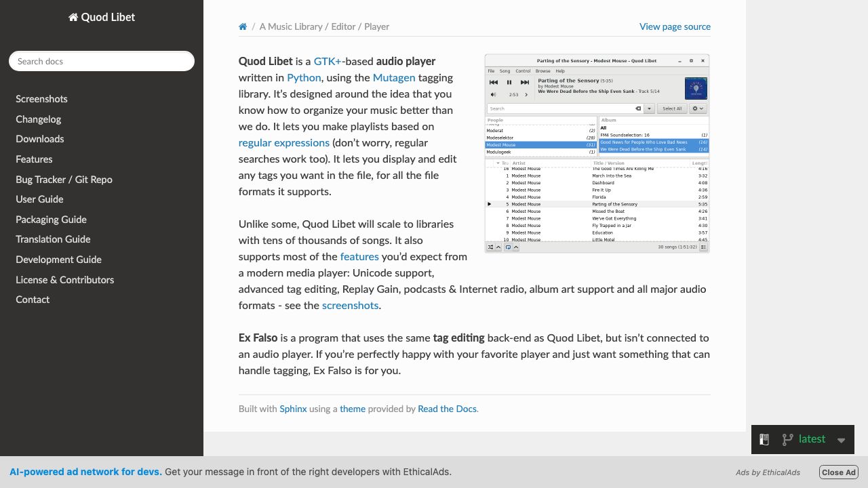This screenshot has width=868, height=488.
Task: Open the Contact sidebar item
Action: pos(33,300)
